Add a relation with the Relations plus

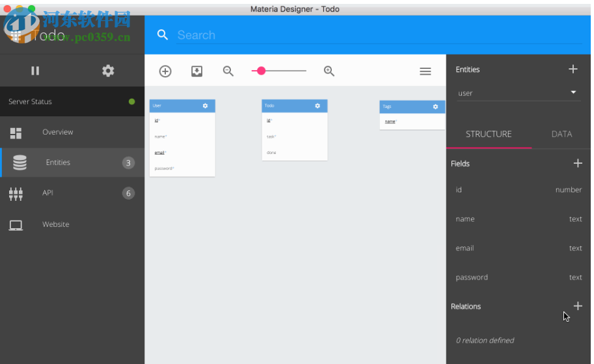578,305
